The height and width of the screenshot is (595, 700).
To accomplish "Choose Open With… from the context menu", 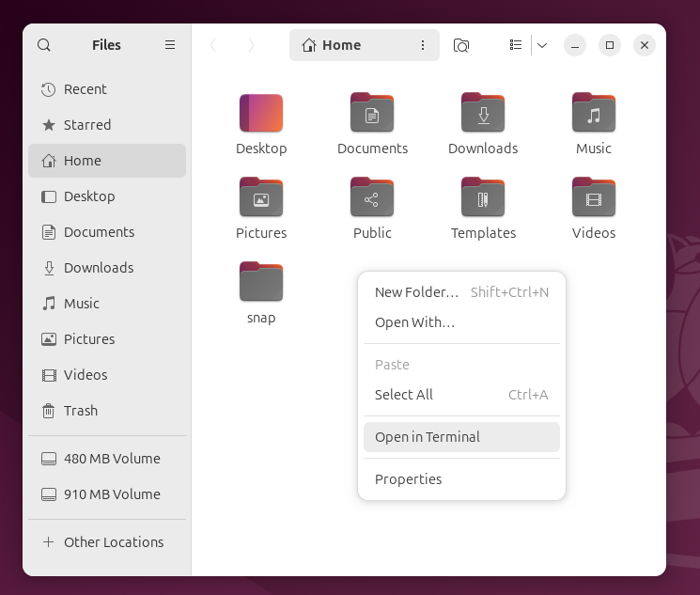I will pyautogui.click(x=461, y=322).
